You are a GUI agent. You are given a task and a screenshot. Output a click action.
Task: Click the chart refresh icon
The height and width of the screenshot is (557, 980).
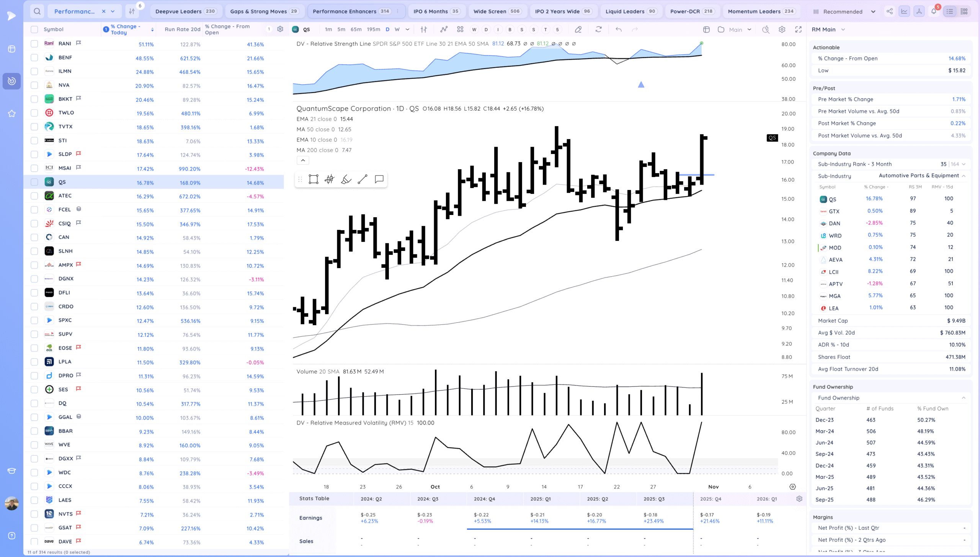[598, 29]
